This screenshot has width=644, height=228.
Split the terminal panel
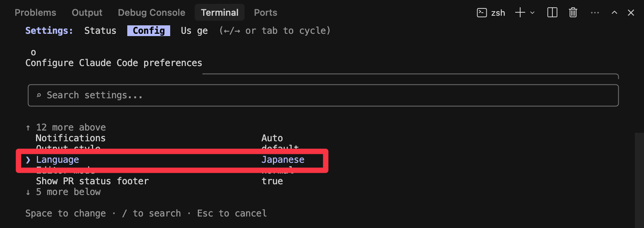click(x=552, y=13)
